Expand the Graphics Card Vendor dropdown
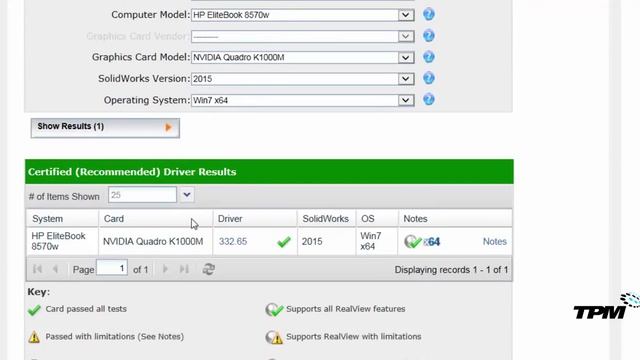The height and width of the screenshot is (360, 640). (x=405, y=36)
